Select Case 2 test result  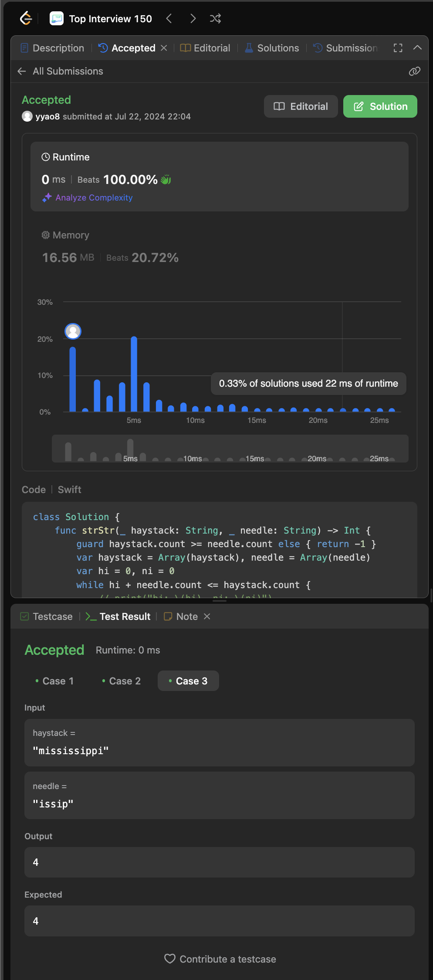coord(122,681)
